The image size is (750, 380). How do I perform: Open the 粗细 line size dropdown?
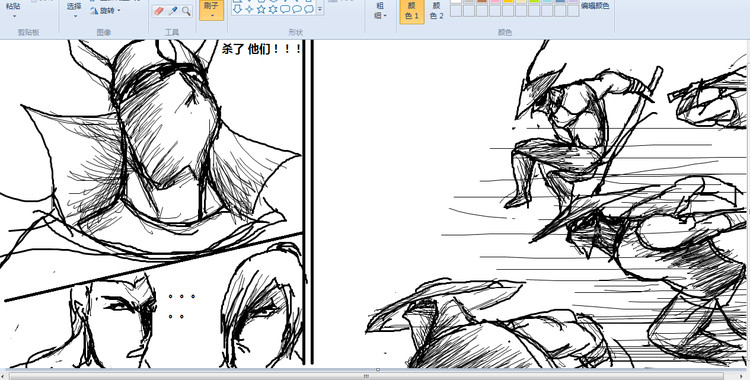(x=380, y=11)
